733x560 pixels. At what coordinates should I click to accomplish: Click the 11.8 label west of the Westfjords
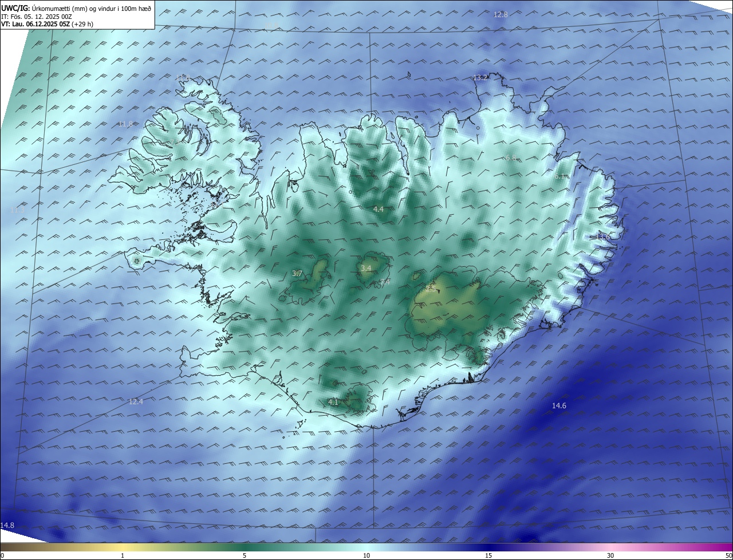(x=125, y=124)
